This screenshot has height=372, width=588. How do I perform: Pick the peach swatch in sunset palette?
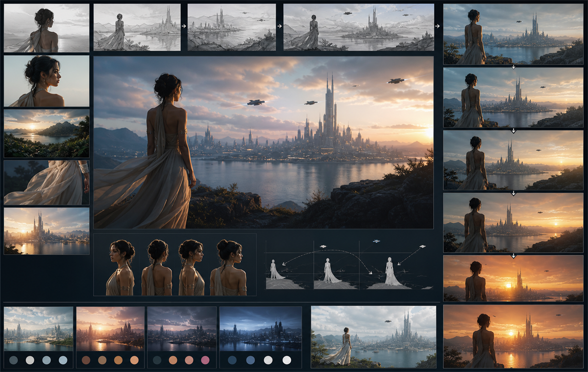click(x=134, y=360)
